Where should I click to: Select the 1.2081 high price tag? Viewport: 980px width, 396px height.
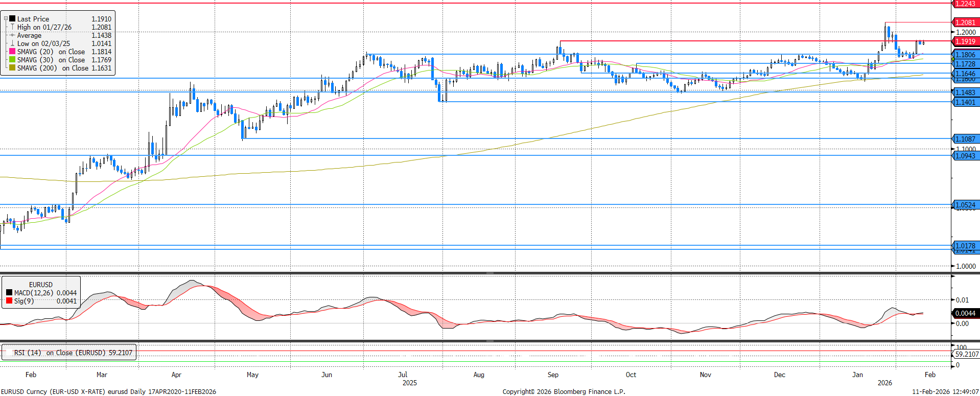tap(965, 22)
